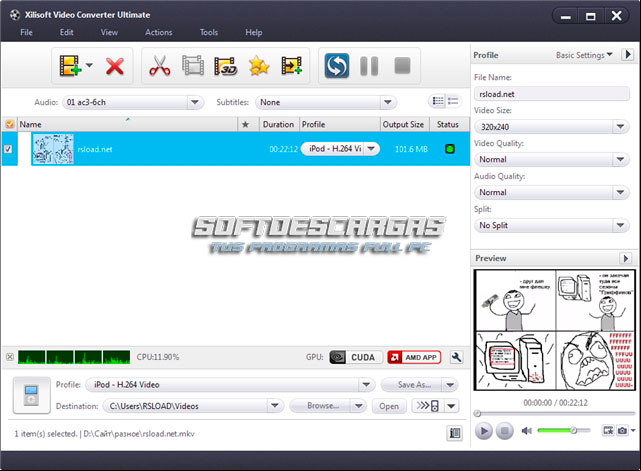Sort list by Duration column header
The width and height of the screenshot is (641, 471).
278,124
